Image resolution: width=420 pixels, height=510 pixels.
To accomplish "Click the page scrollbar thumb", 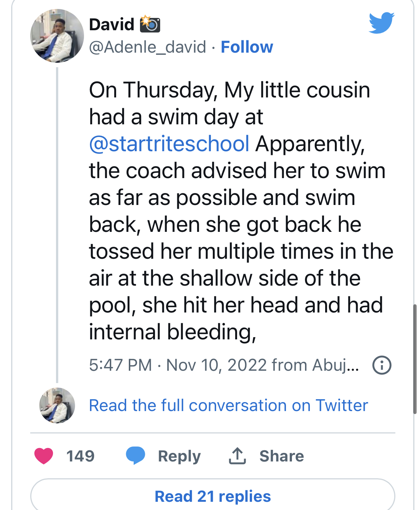I will tap(415, 359).
